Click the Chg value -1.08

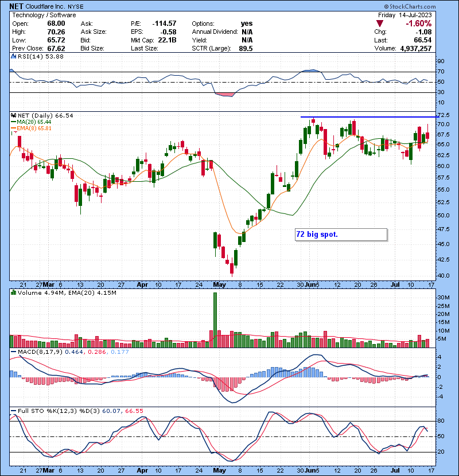(423, 32)
